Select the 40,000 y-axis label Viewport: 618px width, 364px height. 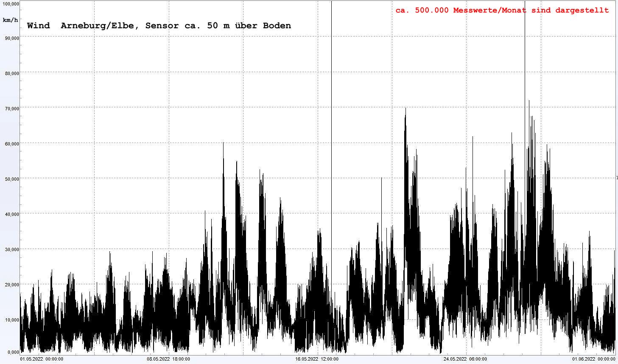point(11,214)
